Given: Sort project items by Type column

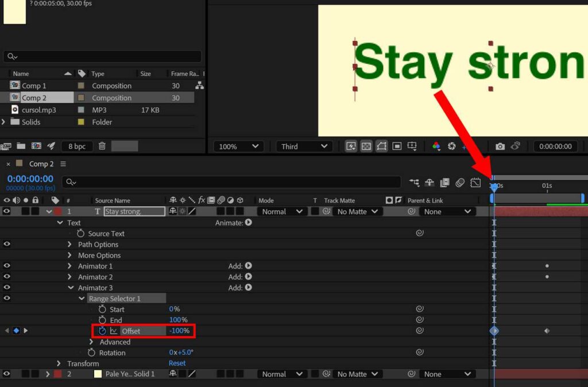Looking at the screenshot, I should point(98,73).
